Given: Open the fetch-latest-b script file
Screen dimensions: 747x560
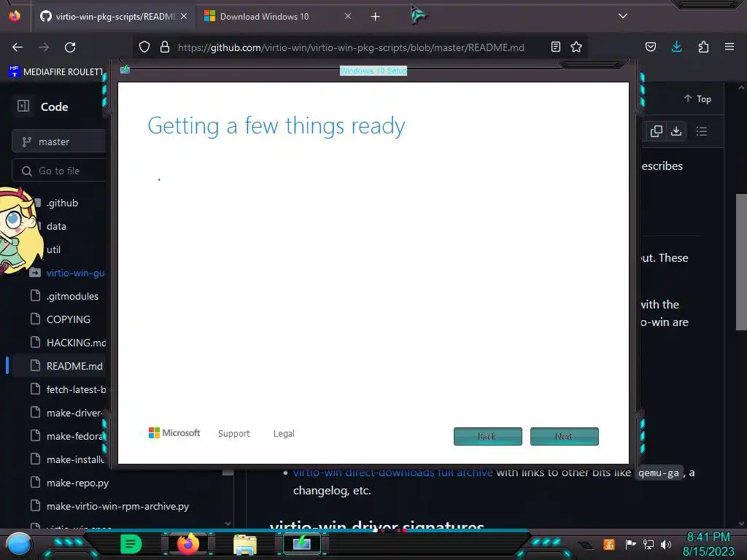Looking at the screenshot, I should tap(75, 389).
